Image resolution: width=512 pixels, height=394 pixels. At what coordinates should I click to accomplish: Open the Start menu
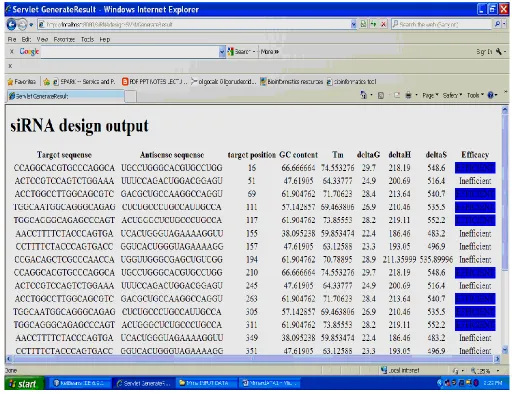click(24, 384)
